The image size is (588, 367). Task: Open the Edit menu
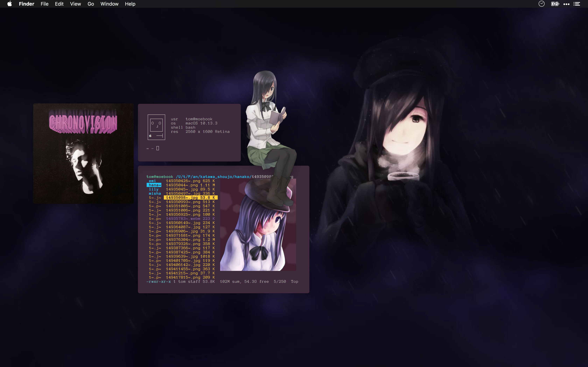pos(59,4)
